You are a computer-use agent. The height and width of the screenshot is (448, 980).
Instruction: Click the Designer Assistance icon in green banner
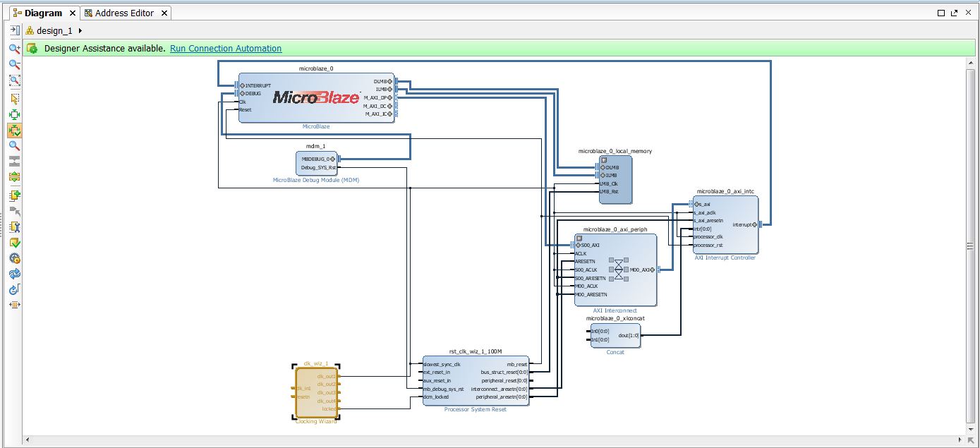pyautogui.click(x=32, y=49)
